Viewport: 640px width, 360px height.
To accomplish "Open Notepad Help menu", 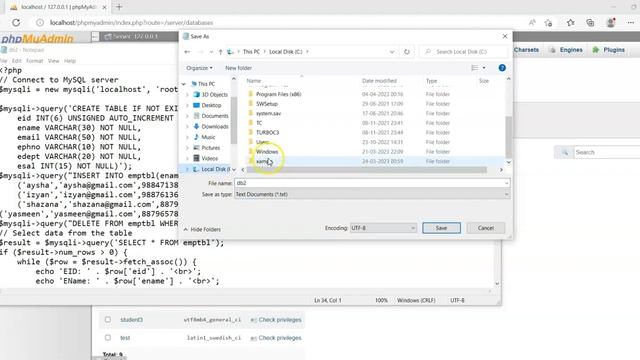I will (x=70, y=61).
